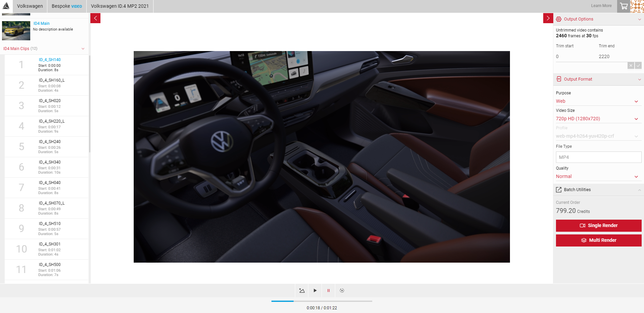Click the ID4 Main car thumbnail

(16, 31)
